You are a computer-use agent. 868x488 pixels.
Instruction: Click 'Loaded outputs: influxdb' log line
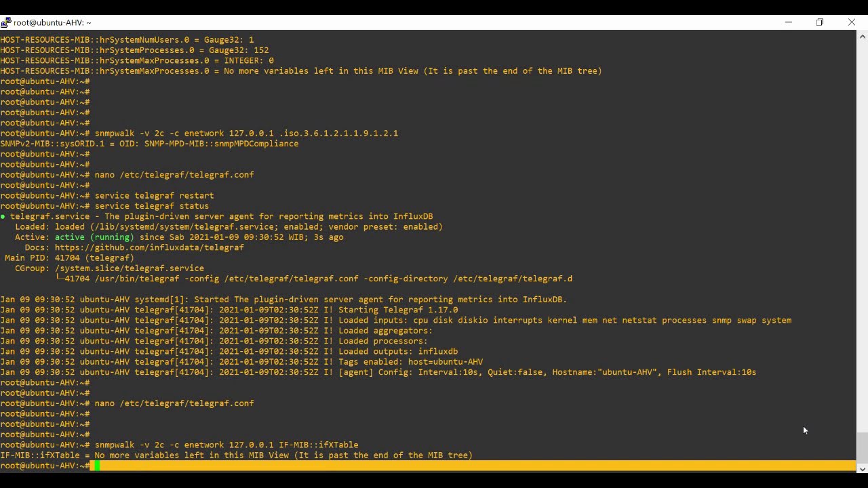tap(229, 351)
